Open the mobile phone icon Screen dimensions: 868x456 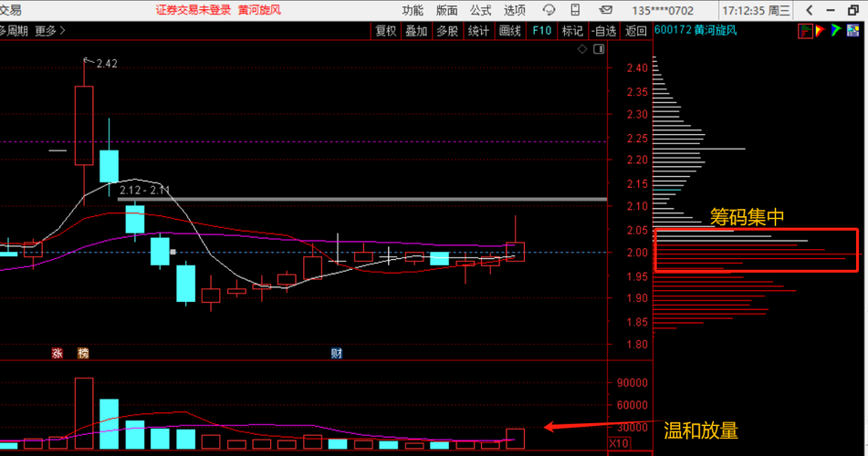575,10
